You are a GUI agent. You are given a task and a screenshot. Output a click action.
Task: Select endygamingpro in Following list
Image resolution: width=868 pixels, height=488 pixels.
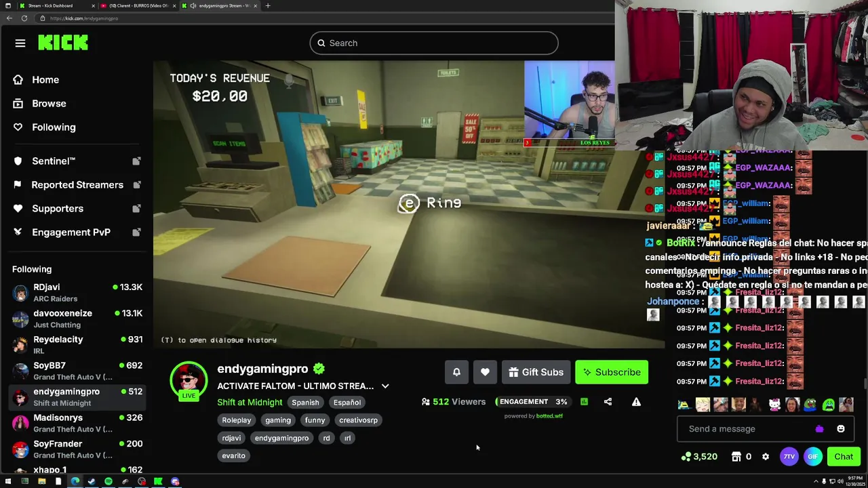click(77, 396)
